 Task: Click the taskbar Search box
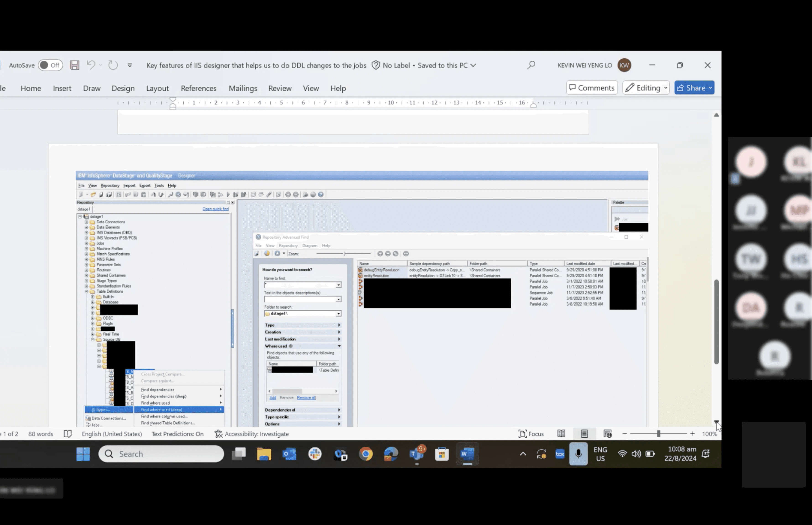161,454
